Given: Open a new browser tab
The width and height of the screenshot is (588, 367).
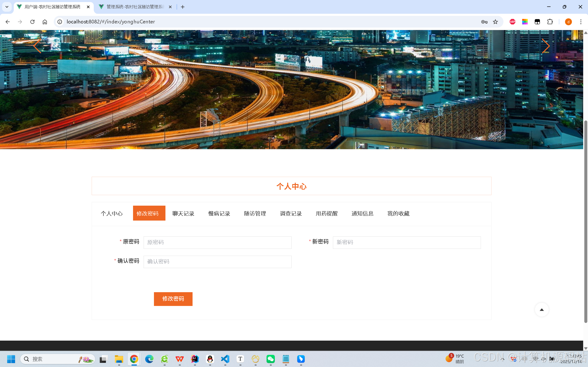Looking at the screenshot, I should pos(183,7).
